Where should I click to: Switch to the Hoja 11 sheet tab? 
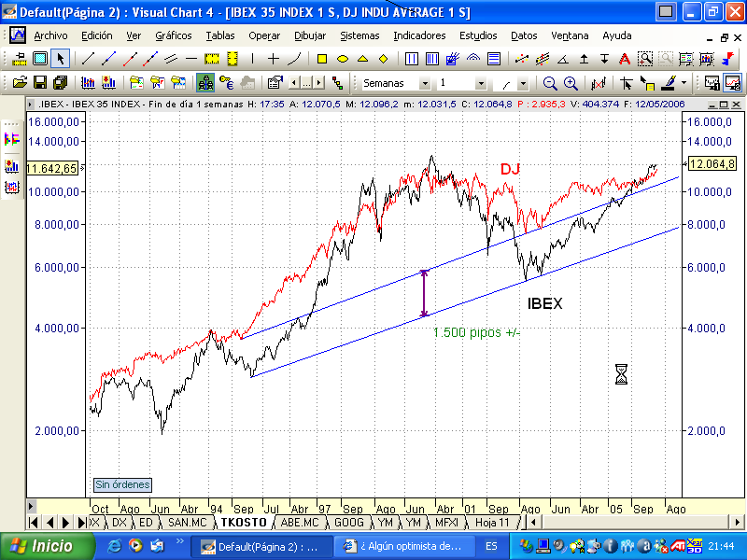click(492, 523)
